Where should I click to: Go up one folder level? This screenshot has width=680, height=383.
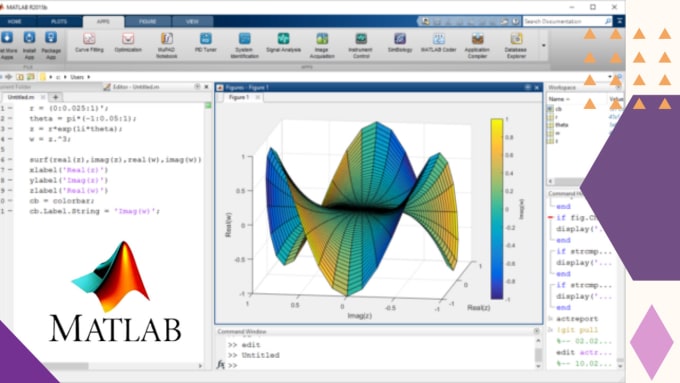tap(20, 77)
